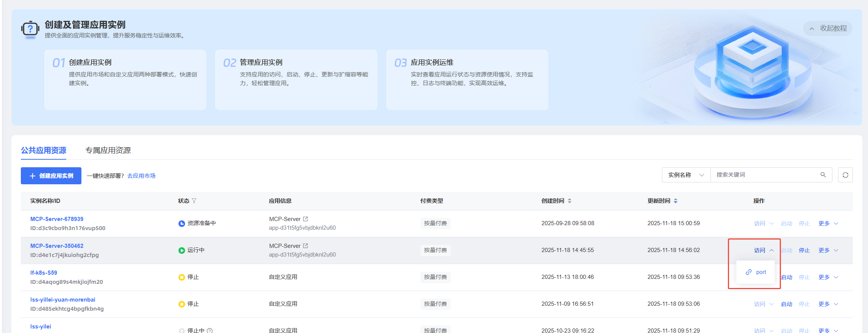Open external link icon for MCP-Server-678939 app

tap(306, 219)
